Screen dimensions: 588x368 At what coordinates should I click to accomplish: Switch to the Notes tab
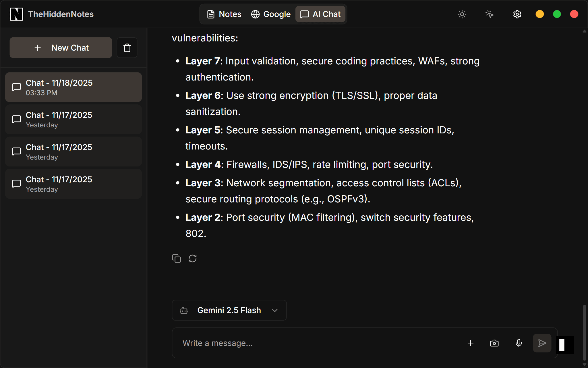pyautogui.click(x=224, y=14)
